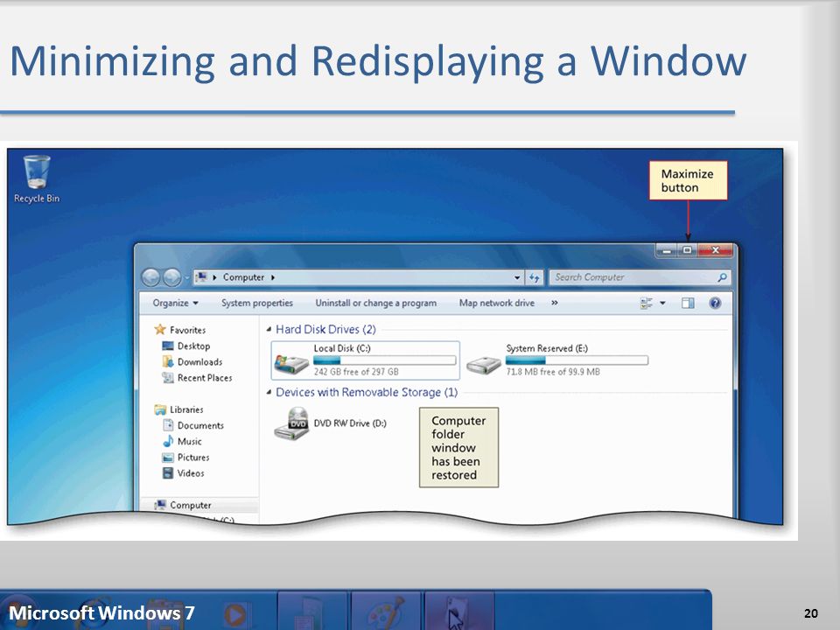Open Help with the question mark icon
840x630 pixels.
click(715, 304)
